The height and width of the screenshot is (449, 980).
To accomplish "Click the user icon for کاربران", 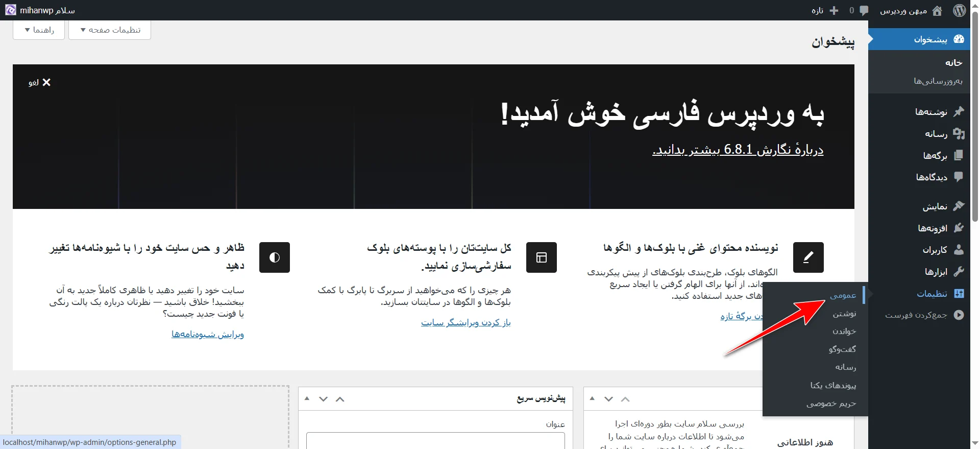I will point(959,249).
